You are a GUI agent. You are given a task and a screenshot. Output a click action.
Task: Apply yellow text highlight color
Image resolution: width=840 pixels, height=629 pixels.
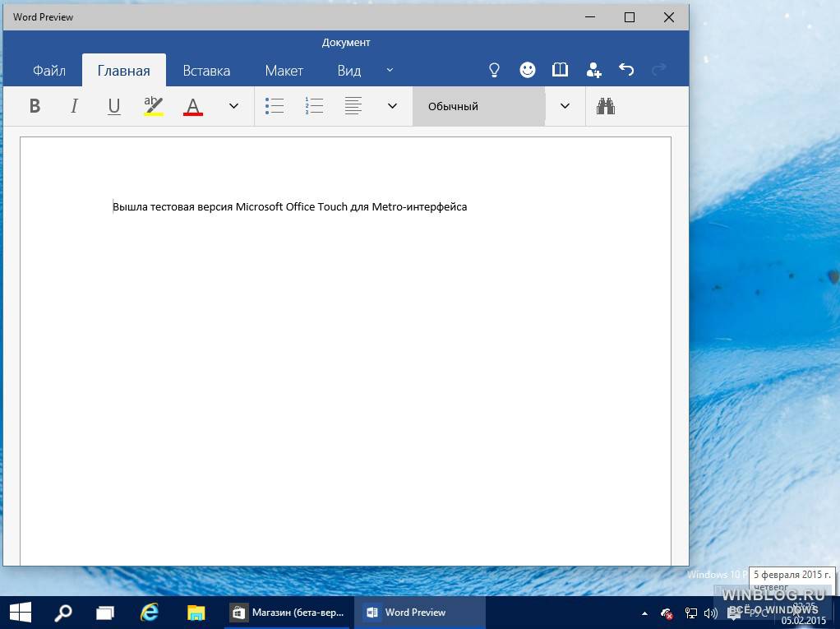point(153,106)
